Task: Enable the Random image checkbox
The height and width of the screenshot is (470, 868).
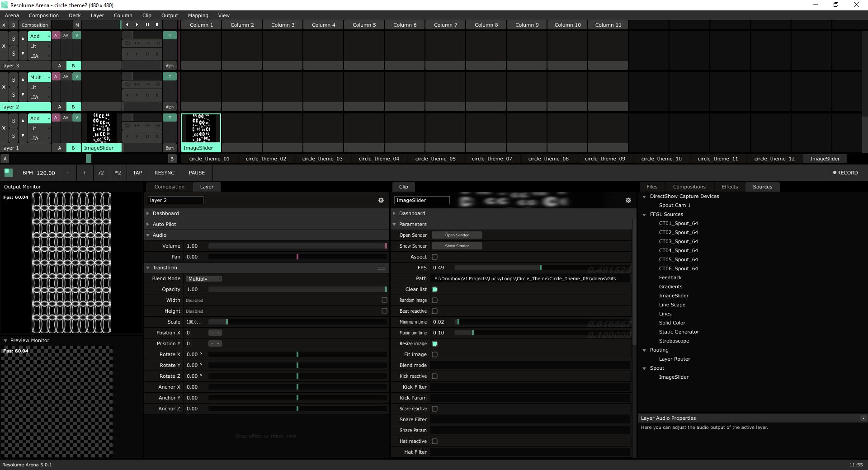Action: 434,300
